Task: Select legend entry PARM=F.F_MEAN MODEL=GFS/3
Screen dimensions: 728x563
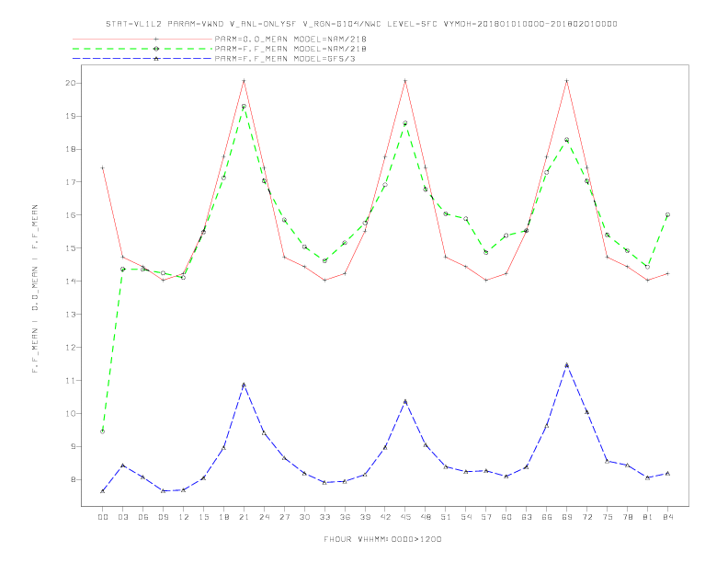Action: coord(285,59)
